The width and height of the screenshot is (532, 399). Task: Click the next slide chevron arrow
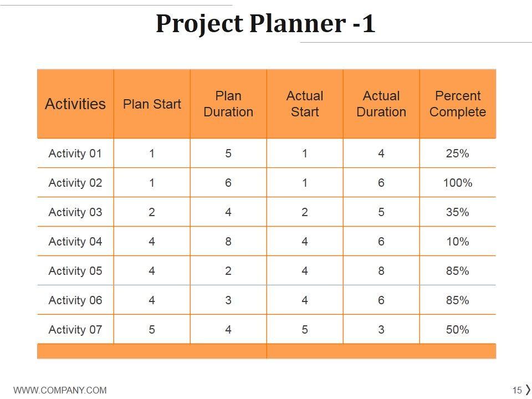click(528, 390)
